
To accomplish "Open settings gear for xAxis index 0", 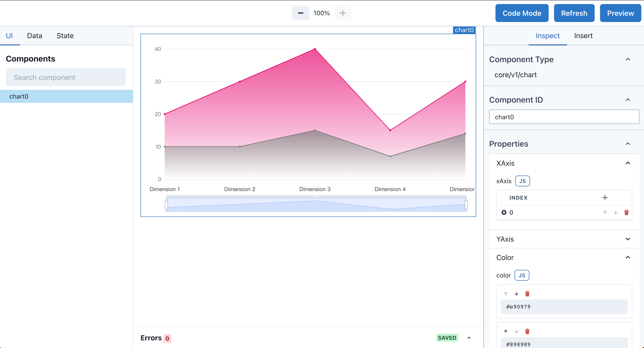I will (x=504, y=212).
